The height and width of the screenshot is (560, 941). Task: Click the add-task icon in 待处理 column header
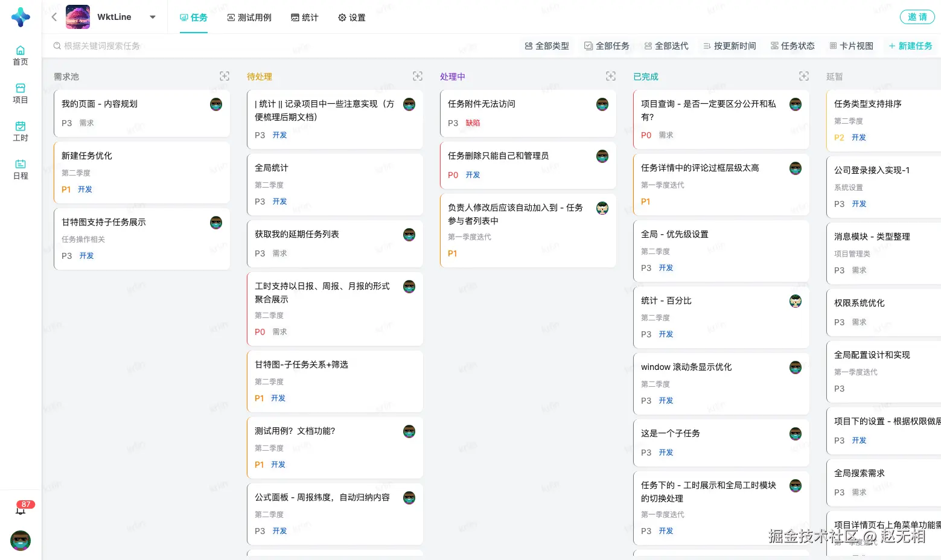tap(418, 76)
